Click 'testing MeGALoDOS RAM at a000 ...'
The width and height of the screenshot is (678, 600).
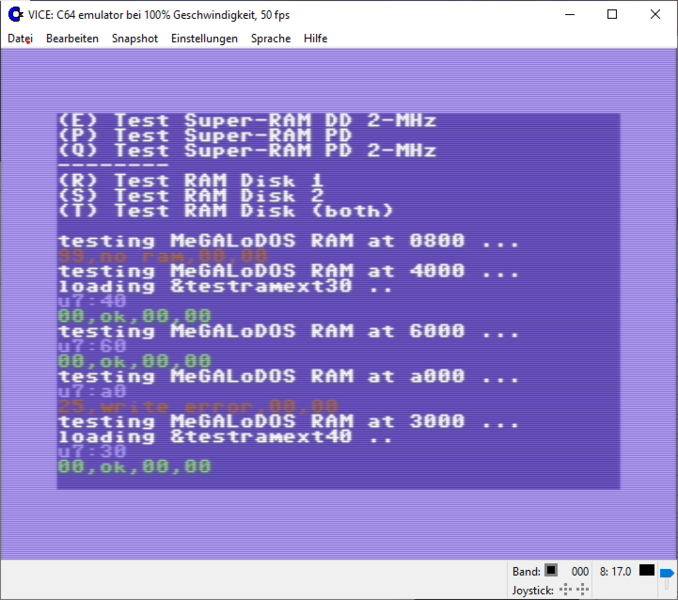tap(288, 377)
